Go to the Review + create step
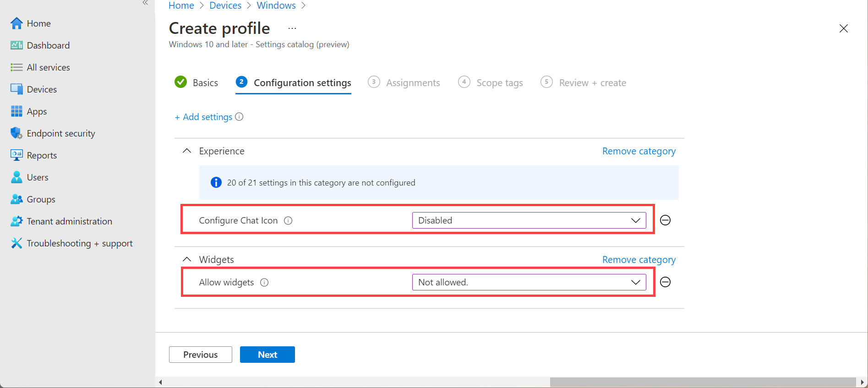The height and width of the screenshot is (388, 868). (584, 82)
